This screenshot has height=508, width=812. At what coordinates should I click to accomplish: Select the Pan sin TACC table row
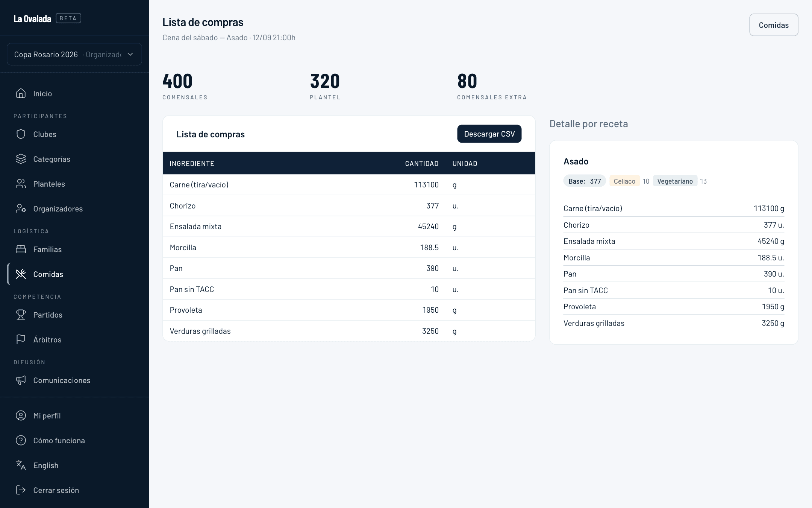click(x=349, y=289)
